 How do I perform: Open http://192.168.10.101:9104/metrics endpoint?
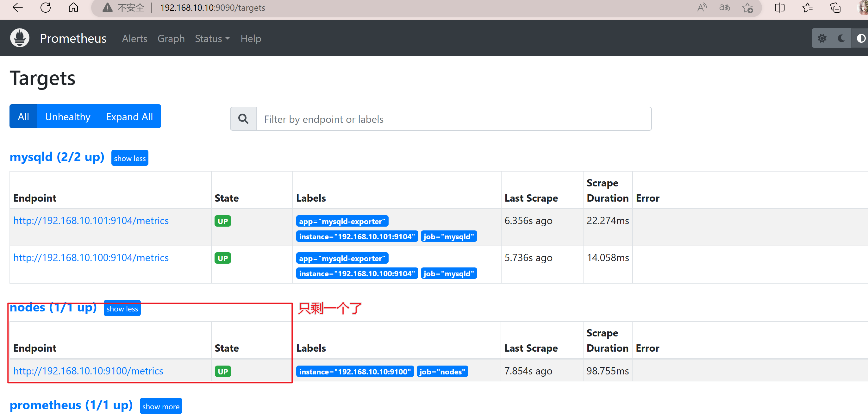point(91,221)
